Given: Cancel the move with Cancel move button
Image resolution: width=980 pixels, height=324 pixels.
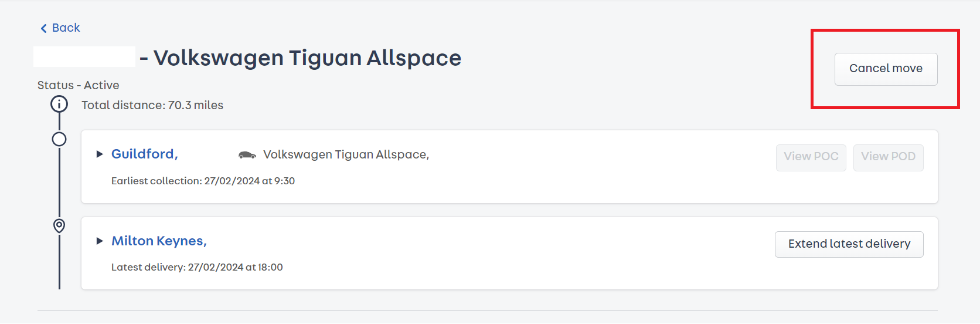Looking at the screenshot, I should [886, 69].
